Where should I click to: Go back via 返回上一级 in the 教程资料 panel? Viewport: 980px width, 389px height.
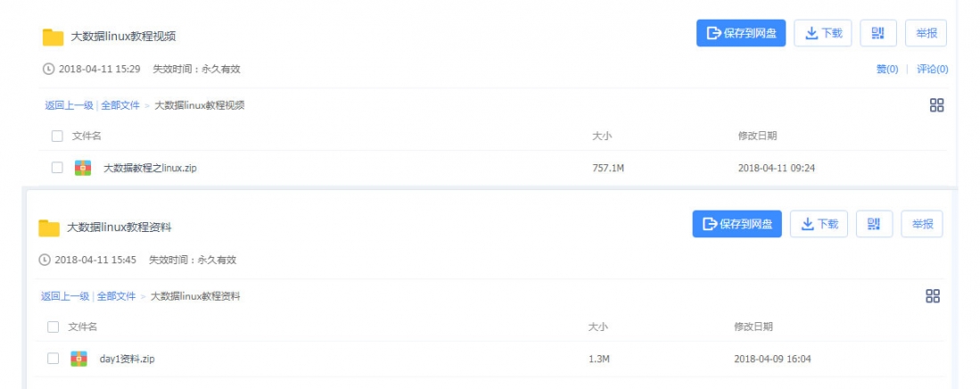(x=65, y=296)
